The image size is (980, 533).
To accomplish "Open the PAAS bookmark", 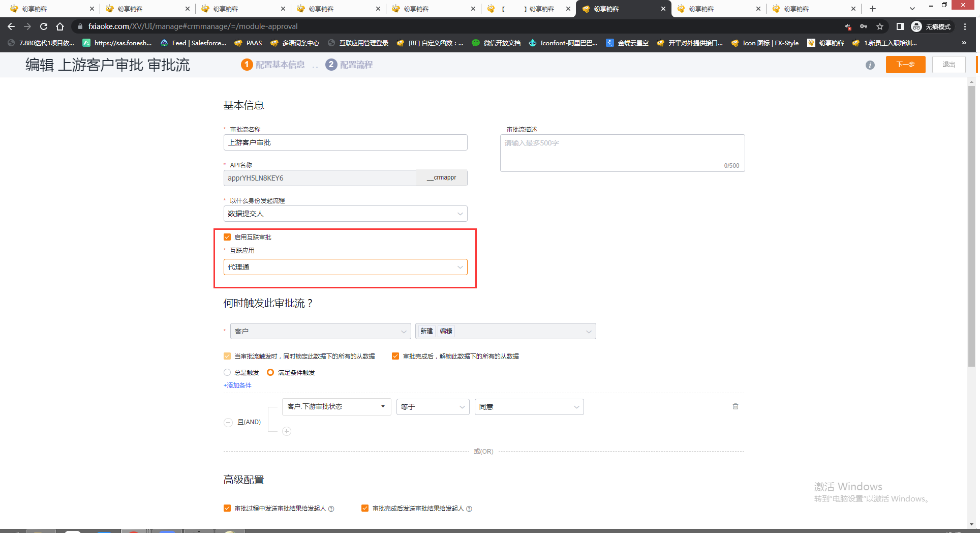I will (x=249, y=43).
